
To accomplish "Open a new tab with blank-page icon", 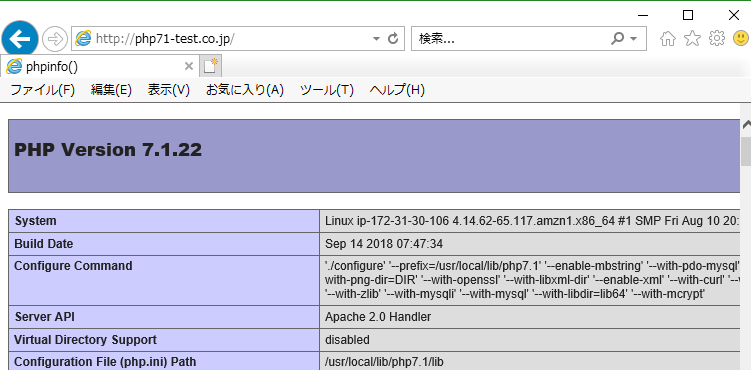I will click(x=210, y=66).
